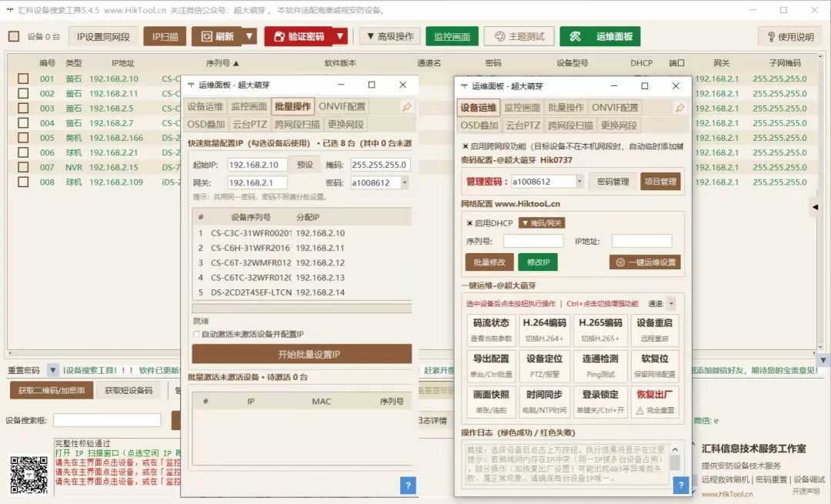Check the box for NVR row 007

tap(23, 168)
